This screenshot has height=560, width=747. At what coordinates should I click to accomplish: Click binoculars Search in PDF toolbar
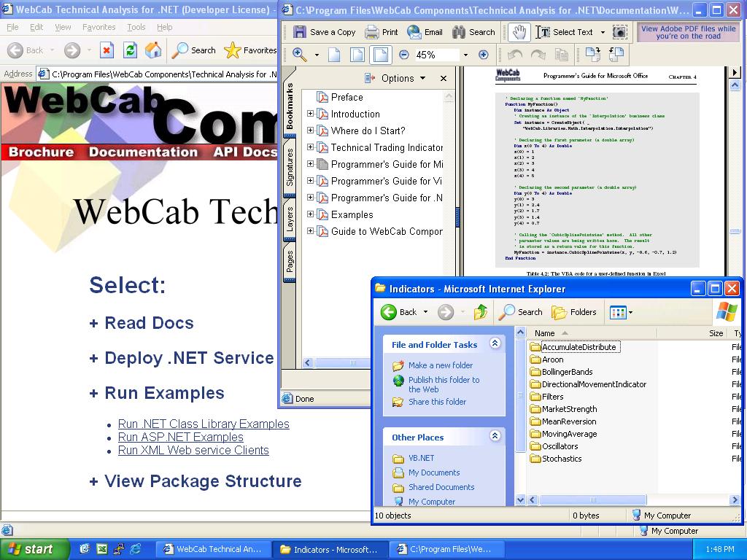pyautogui.click(x=473, y=32)
